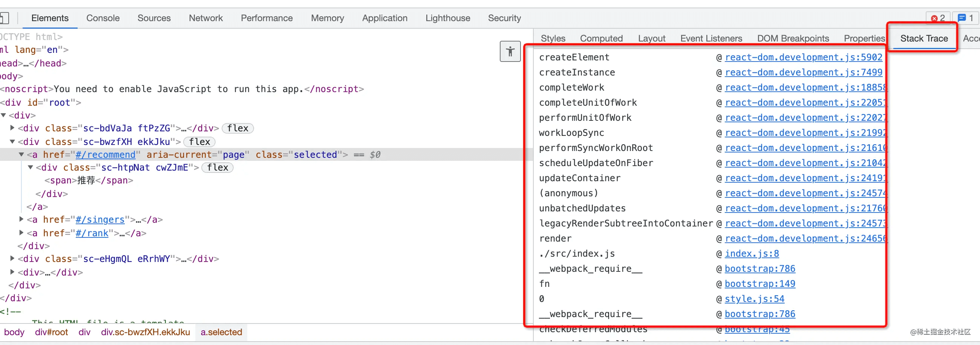Select div.sc-bwzfXH.ekkJku breadcrumb

(x=145, y=332)
